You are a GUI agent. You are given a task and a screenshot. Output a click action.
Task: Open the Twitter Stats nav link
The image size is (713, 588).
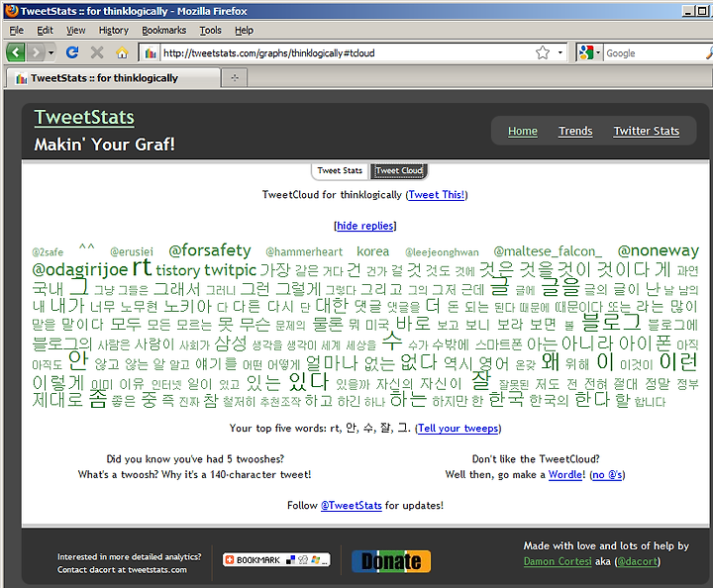[646, 131]
